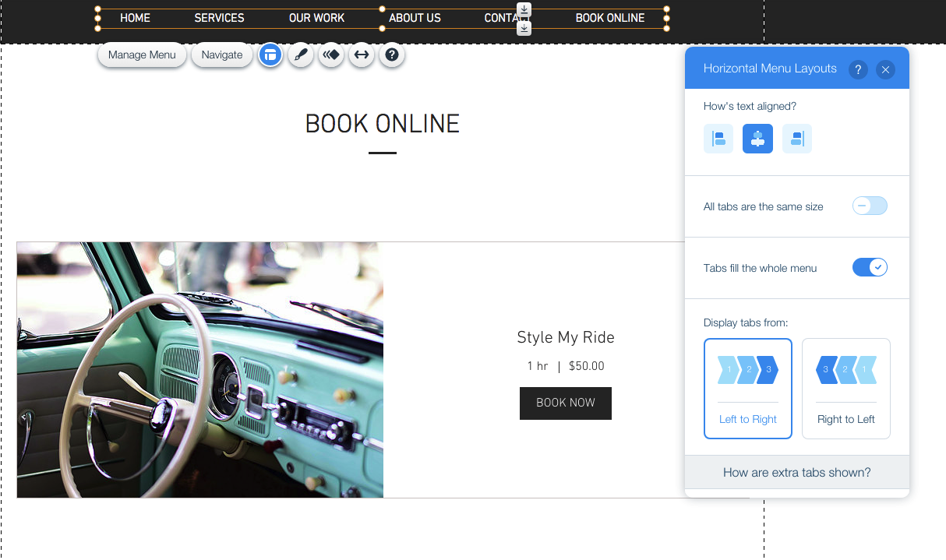The width and height of the screenshot is (946, 560).
Task: Select Left to Right tab display
Action: coord(748,388)
